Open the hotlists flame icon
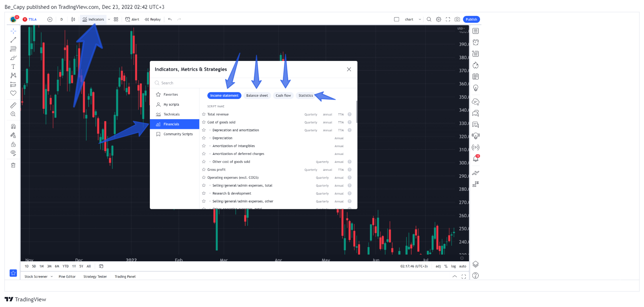The height and width of the screenshot is (307, 644). 476,65
